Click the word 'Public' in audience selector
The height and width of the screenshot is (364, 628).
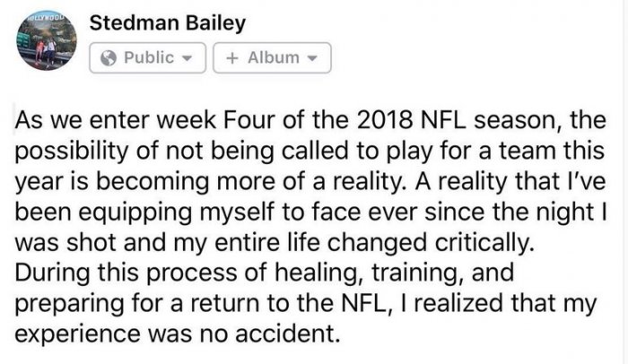(x=149, y=57)
